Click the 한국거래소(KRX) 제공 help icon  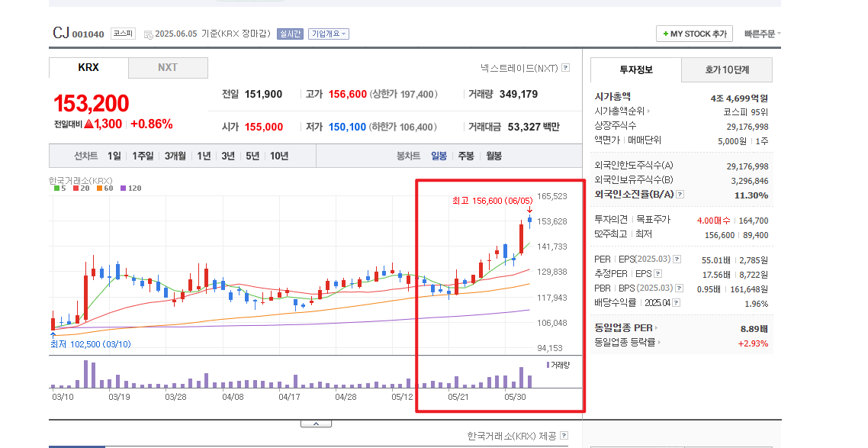(562, 434)
